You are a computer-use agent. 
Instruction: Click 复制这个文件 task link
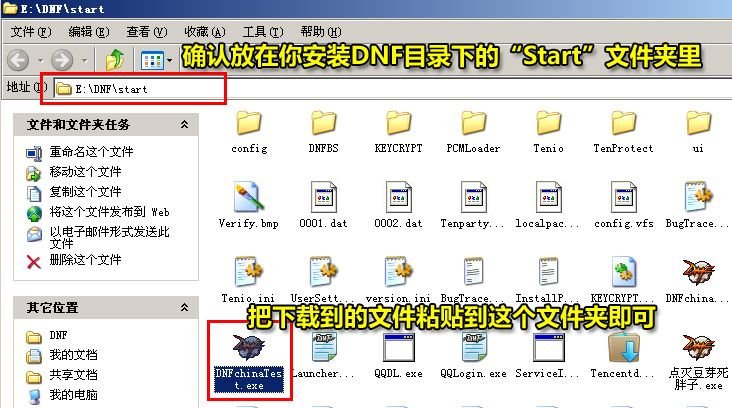[85, 192]
